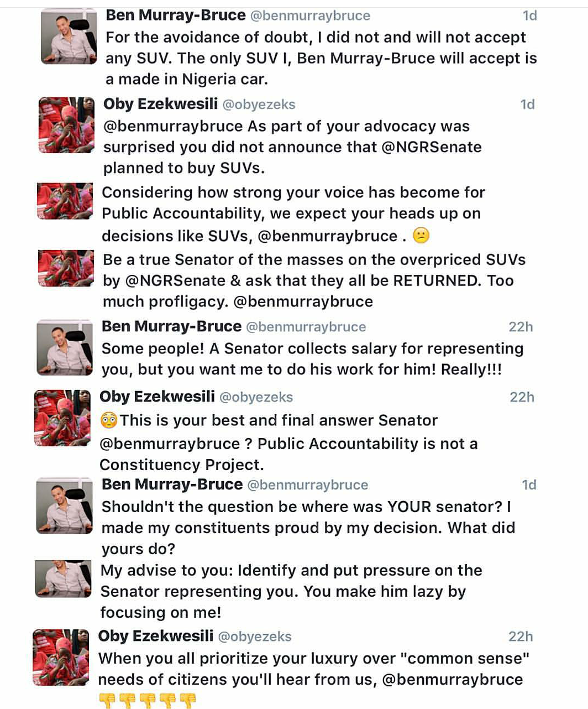Open @NGRSenate mention in the overpriced SUVs tweet

[176, 280]
